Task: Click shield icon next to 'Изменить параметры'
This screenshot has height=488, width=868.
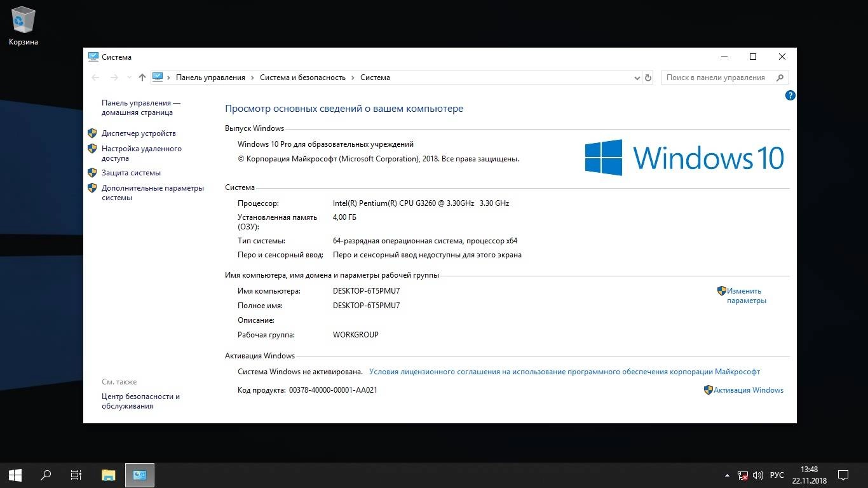Action: tap(722, 291)
